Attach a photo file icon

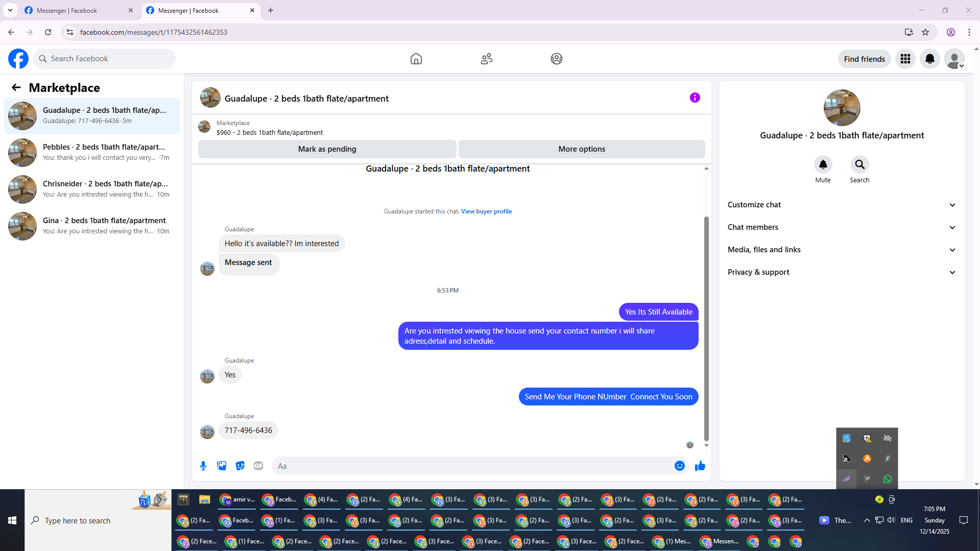(222, 466)
